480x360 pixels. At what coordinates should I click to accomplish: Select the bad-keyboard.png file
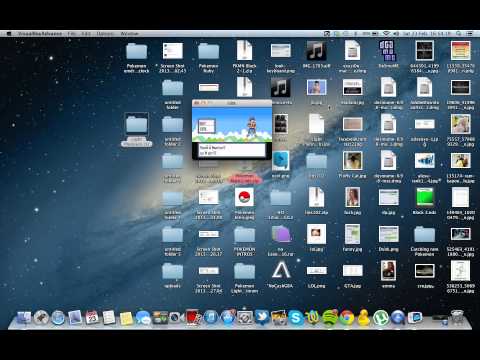(281, 57)
